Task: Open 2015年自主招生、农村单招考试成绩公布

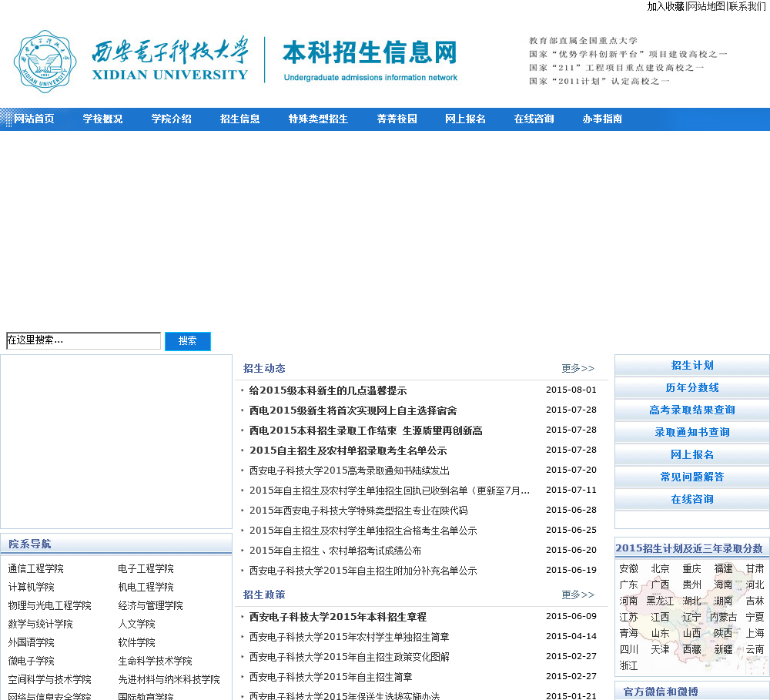Action: pyautogui.click(x=336, y=551)
